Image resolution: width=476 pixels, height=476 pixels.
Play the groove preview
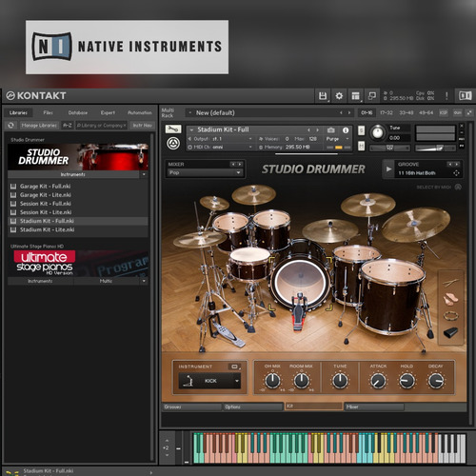[389, 169]
